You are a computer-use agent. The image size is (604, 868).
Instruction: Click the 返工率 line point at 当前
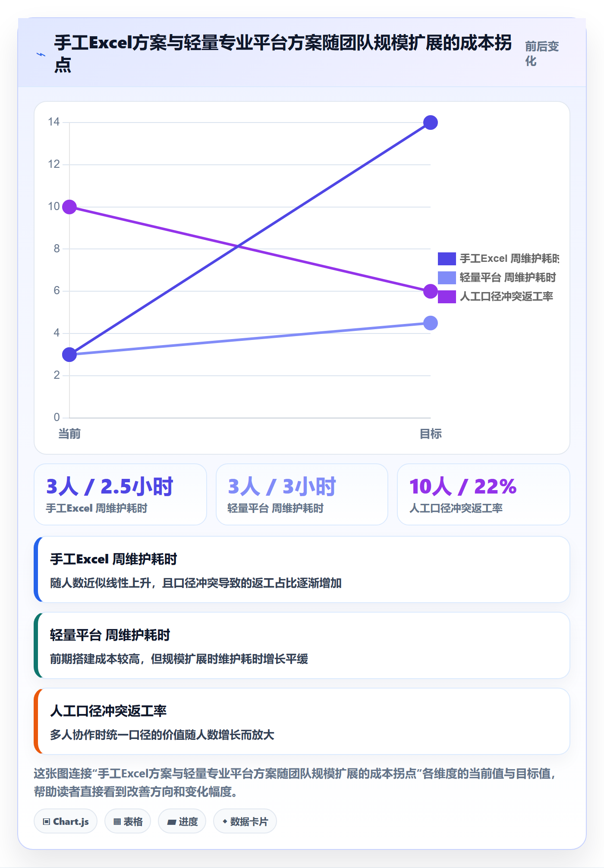(69, 207)
